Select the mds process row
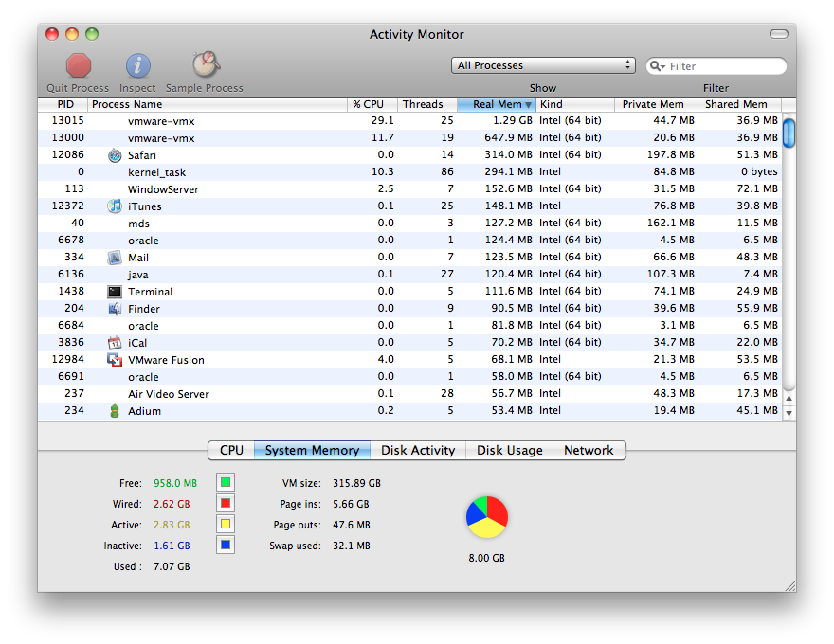 click(x=410, y=224)
